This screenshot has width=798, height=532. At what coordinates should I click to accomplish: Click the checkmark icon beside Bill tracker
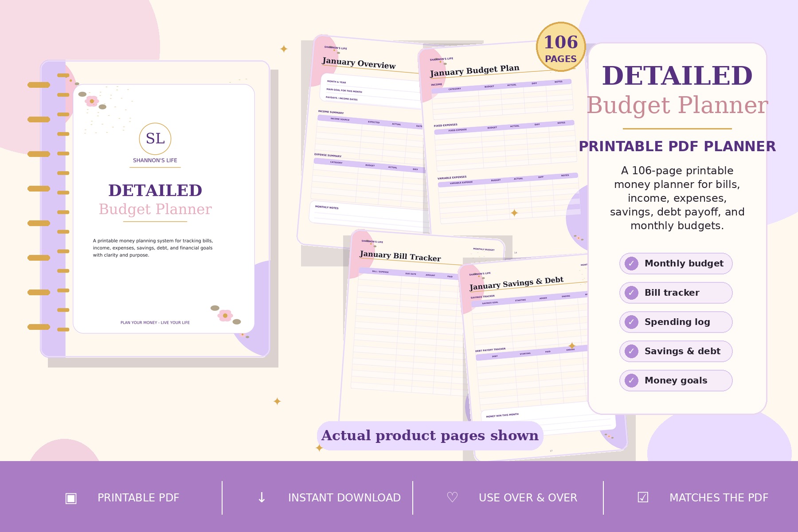click(x=631, y=293)
